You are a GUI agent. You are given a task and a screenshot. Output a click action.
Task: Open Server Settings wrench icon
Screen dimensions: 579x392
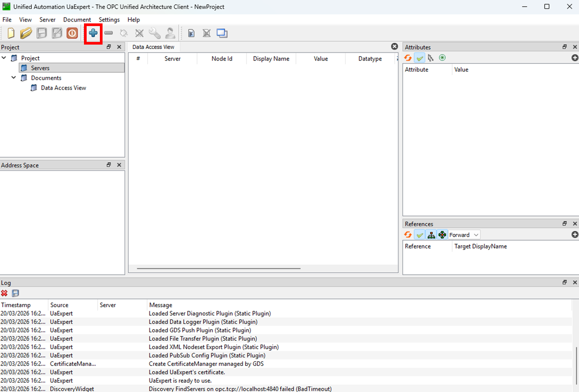(155, 33)
